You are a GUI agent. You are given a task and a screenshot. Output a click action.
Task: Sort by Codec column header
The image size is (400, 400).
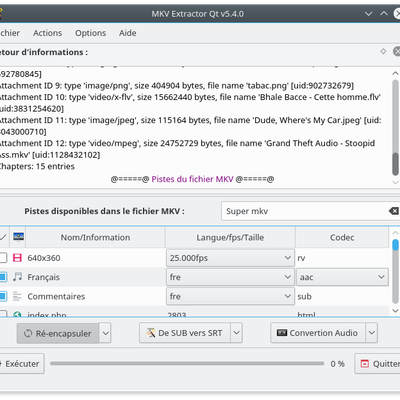click(342, 237)
